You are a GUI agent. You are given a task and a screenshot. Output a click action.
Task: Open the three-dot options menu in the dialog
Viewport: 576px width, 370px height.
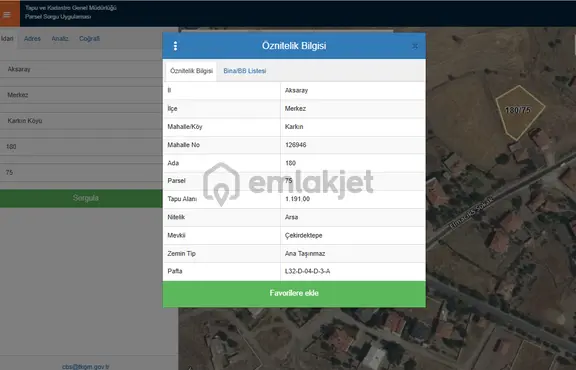point(175,46)
